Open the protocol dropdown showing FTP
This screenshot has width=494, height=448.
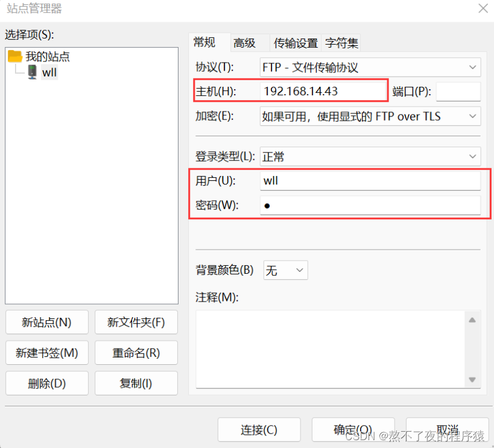click(x=370, y=67)
